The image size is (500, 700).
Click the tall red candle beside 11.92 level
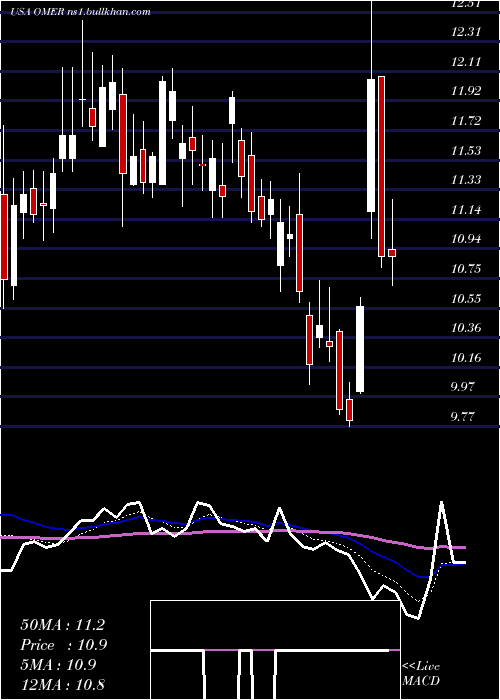381,166
